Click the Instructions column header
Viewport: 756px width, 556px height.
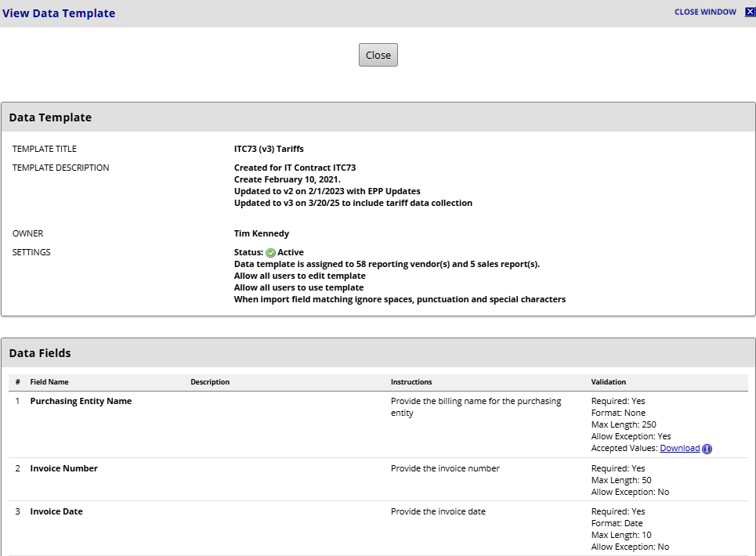[x=411, y=382]
